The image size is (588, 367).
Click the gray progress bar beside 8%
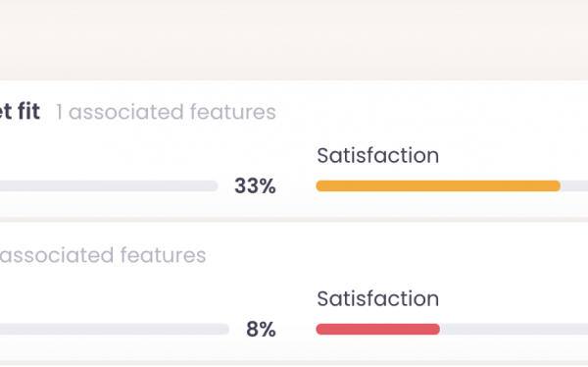115,330
